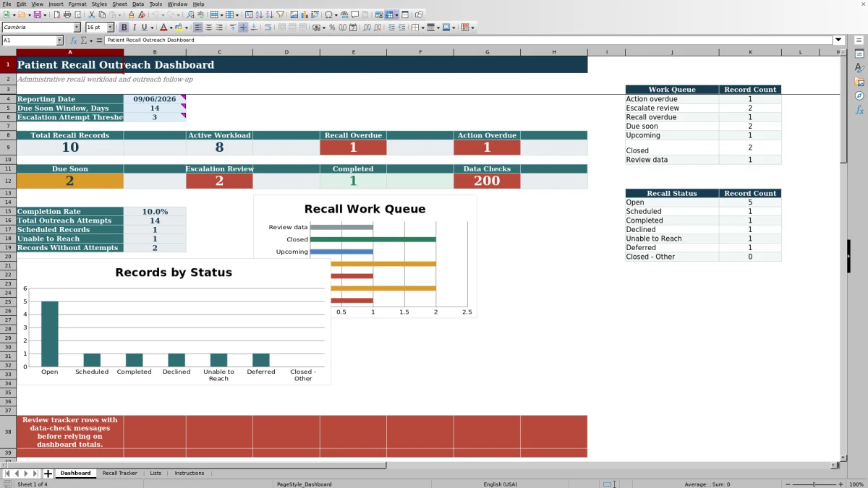Open the Select Function sigma dropdown arrow

(x=90, y=41)
